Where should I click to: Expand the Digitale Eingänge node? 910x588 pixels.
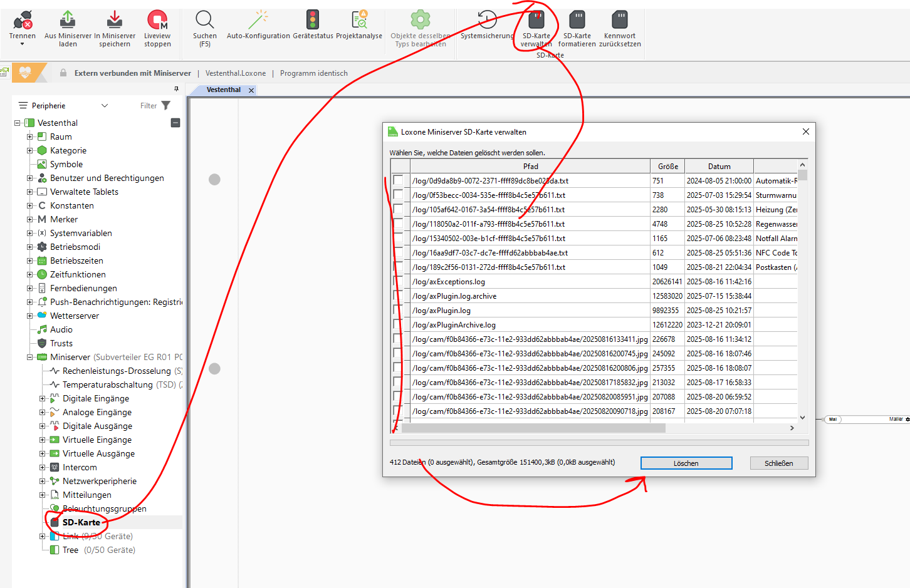click(43, 398)
